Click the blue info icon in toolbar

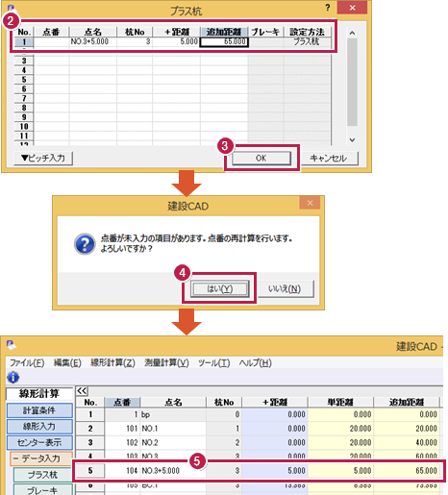[12, 377]
